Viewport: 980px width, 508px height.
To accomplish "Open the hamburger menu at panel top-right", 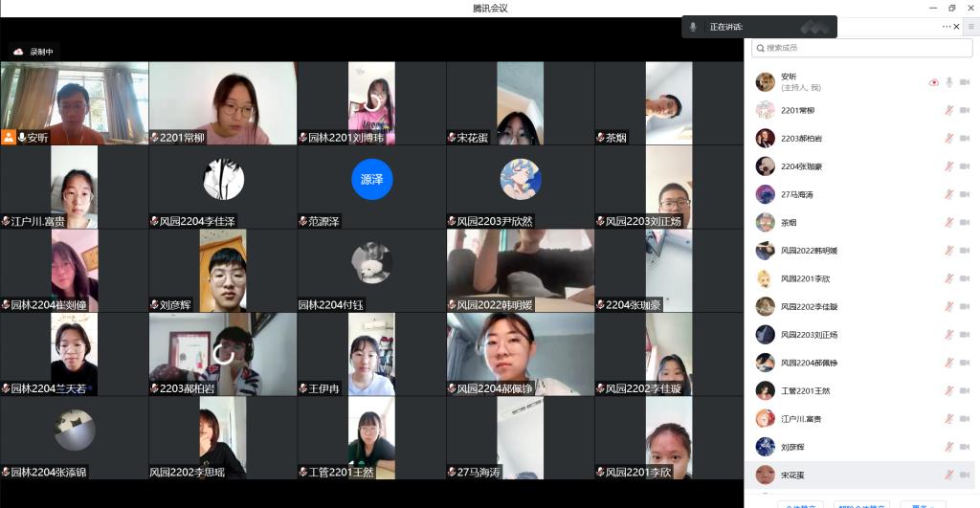I will [970, 27].
